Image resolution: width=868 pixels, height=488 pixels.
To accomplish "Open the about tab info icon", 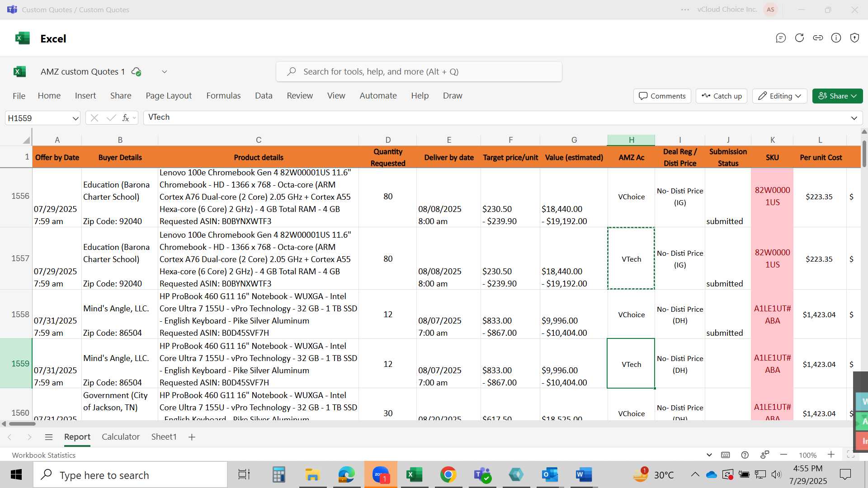I will tap(836, 38).
